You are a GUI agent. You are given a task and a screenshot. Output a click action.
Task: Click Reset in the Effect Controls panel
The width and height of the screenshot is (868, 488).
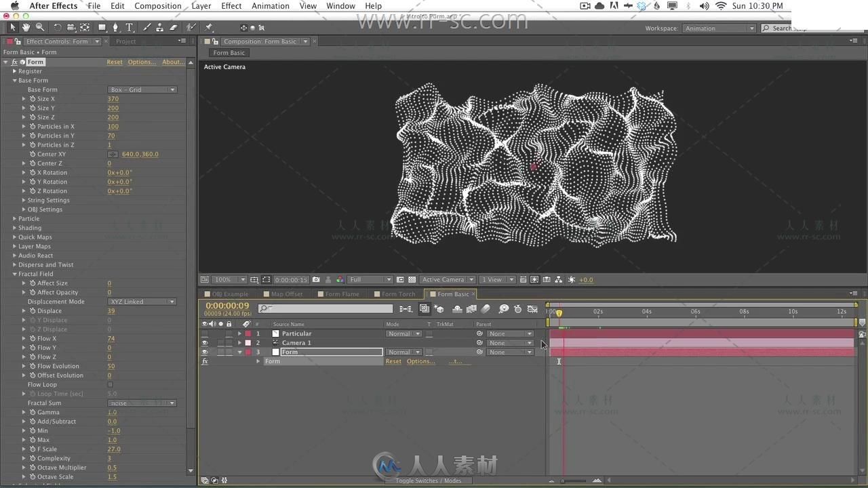pos(115,62)
